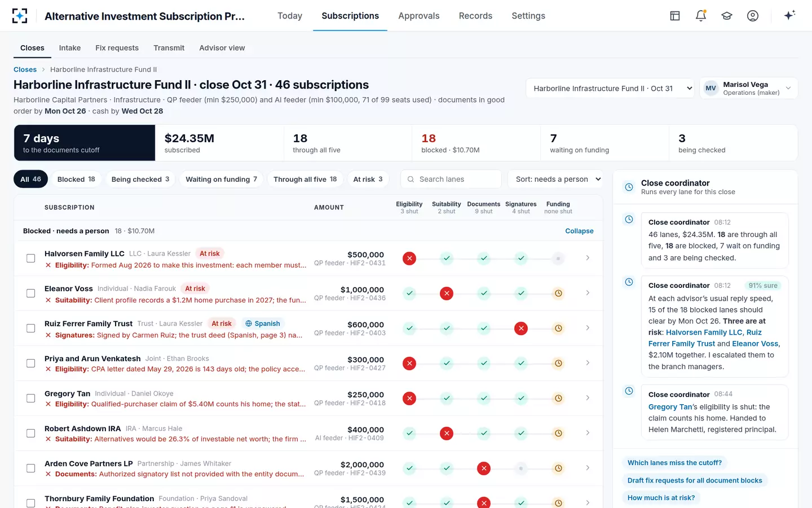Filter by the Blocked 18 chip
812x508 pixels.
[x=76, y=179]
